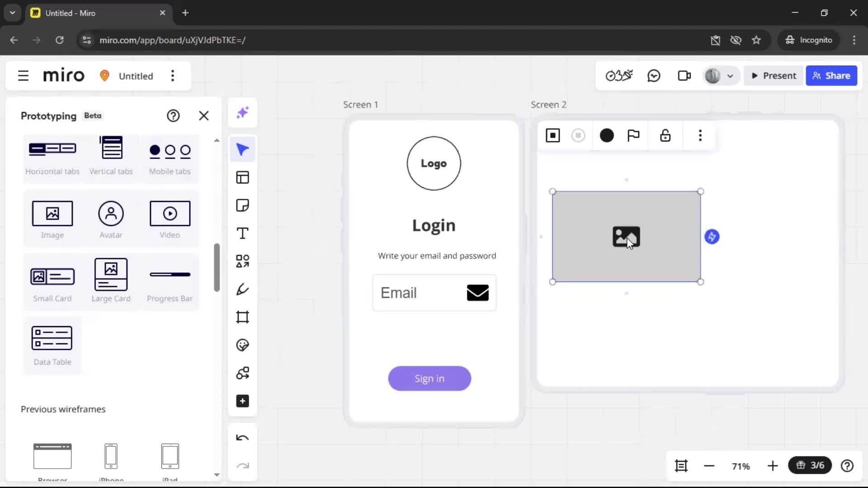The image size is (868, 488).
Task: Click the Untitled board name
Action: point(136,76)
